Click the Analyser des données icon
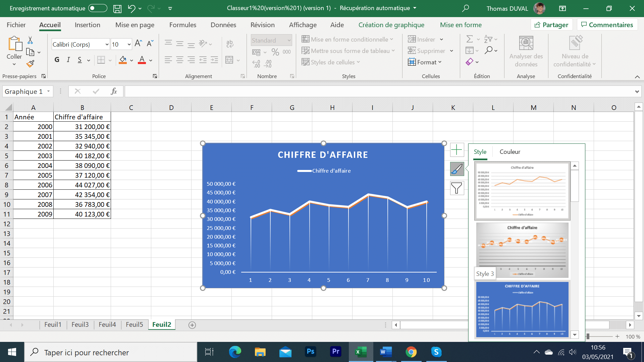 pyautogui.click(x=526, y=43)
